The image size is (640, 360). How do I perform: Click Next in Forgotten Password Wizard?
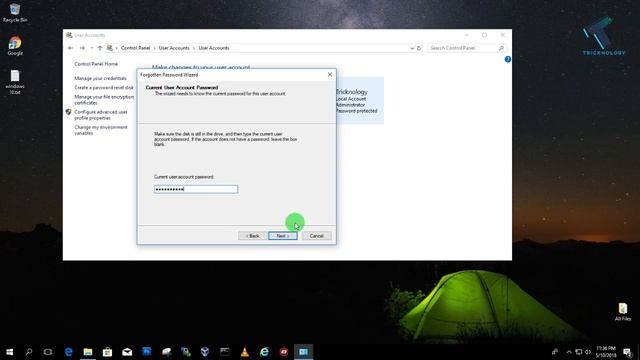pos(282,236)
